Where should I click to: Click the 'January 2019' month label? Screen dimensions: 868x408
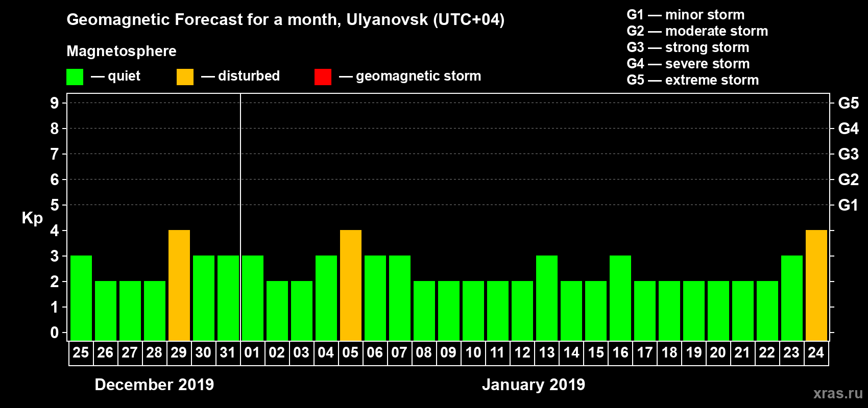tap(534, 385)
